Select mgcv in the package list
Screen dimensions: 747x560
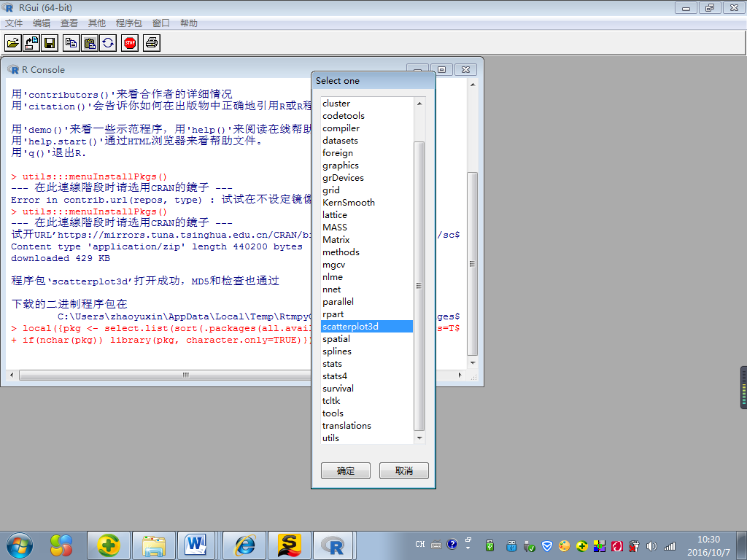tap(367, 264)
